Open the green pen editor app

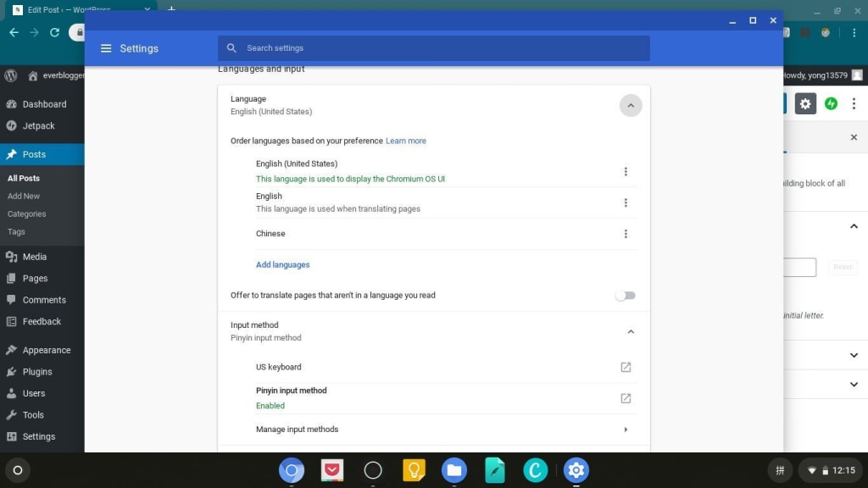point(495,470)
